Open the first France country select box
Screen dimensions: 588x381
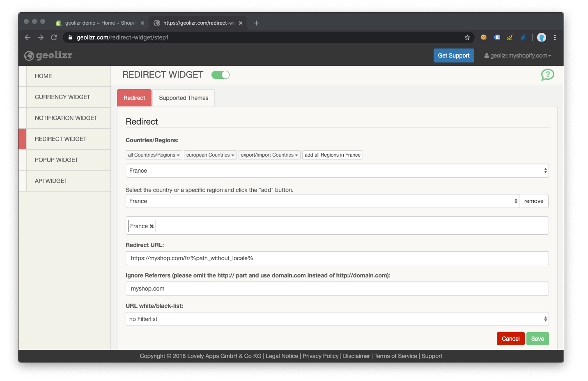click(337, 171)
